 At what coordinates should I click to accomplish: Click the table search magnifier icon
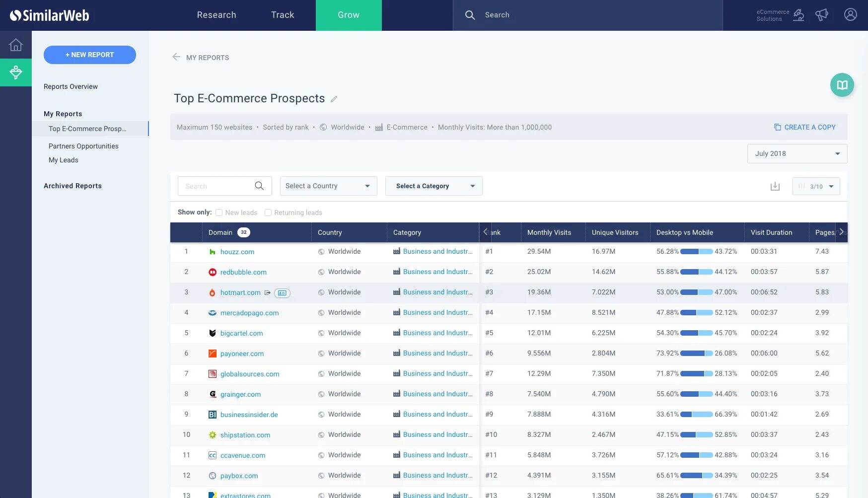259,186
